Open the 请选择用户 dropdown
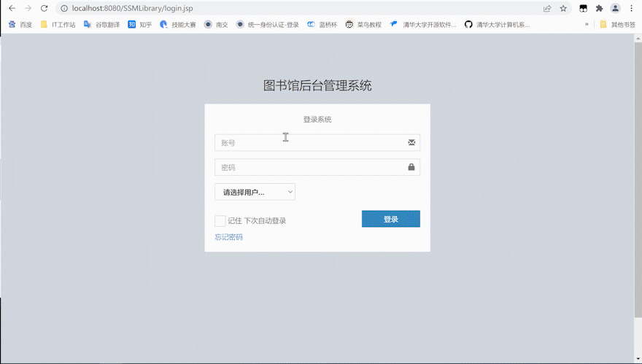Viewport: 642px width, 364px height. 255,192
